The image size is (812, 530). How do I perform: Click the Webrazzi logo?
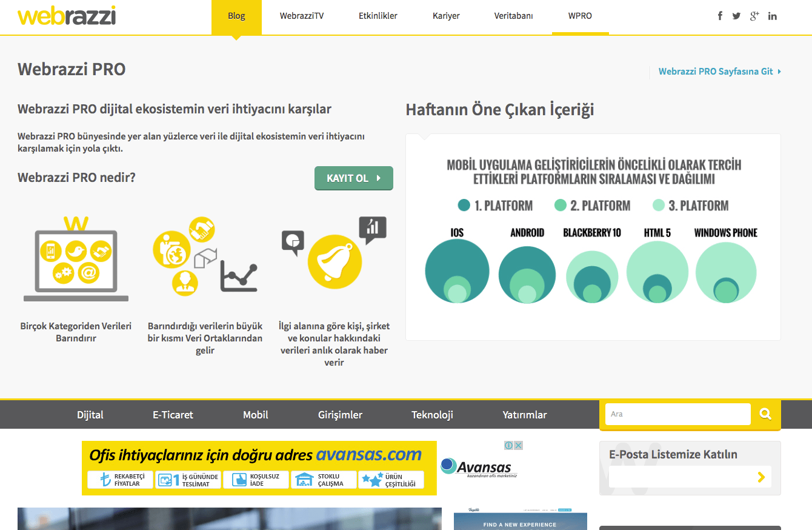click(67, 16)
